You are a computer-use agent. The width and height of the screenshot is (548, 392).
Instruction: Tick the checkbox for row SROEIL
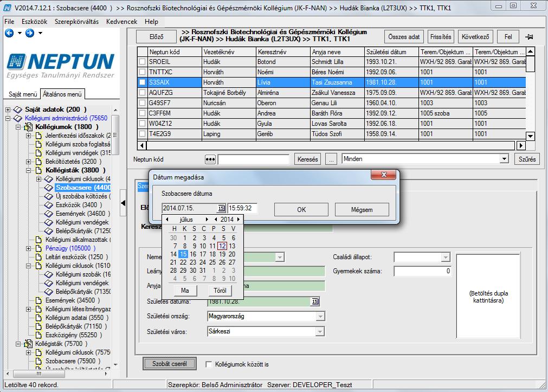142,62
